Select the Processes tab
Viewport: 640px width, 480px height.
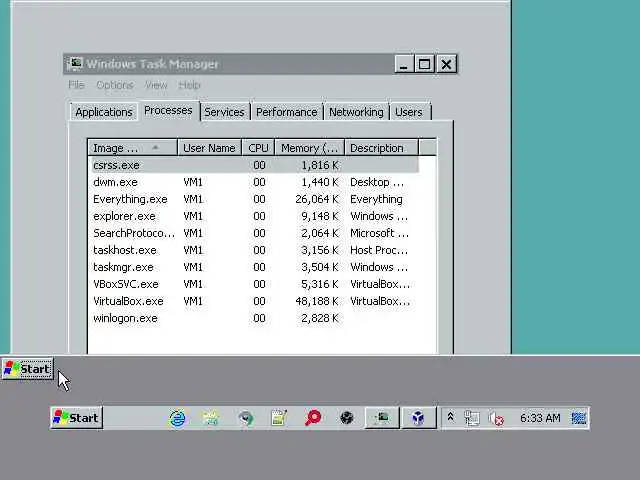point(168,111)
